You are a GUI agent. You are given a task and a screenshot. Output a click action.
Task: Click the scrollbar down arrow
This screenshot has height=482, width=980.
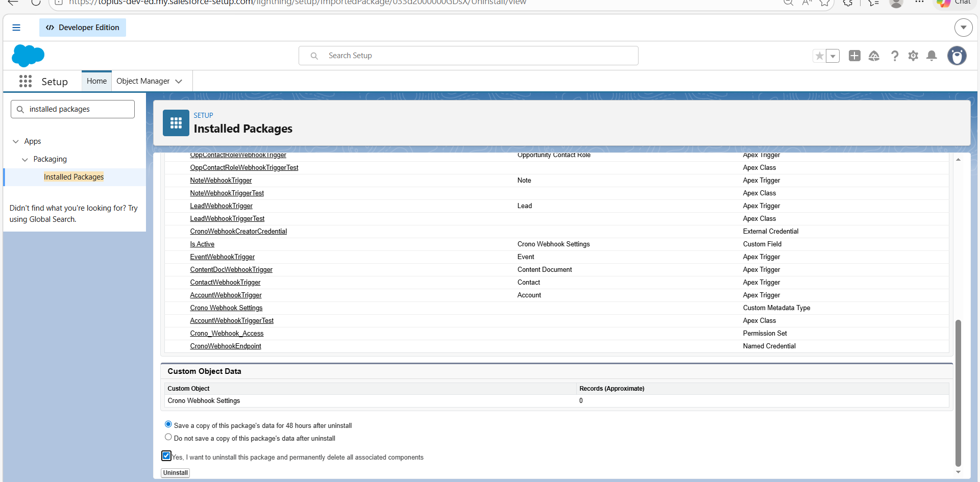(958, 472)
